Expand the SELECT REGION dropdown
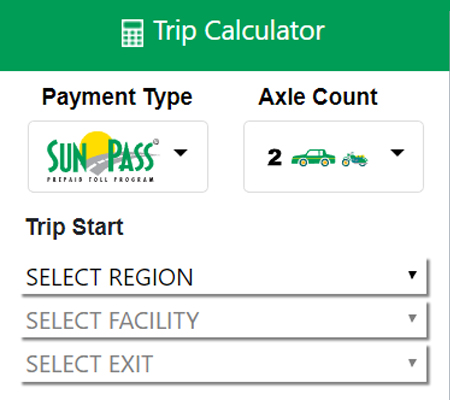This screenshot has height=400, width=450. [224, 277]
